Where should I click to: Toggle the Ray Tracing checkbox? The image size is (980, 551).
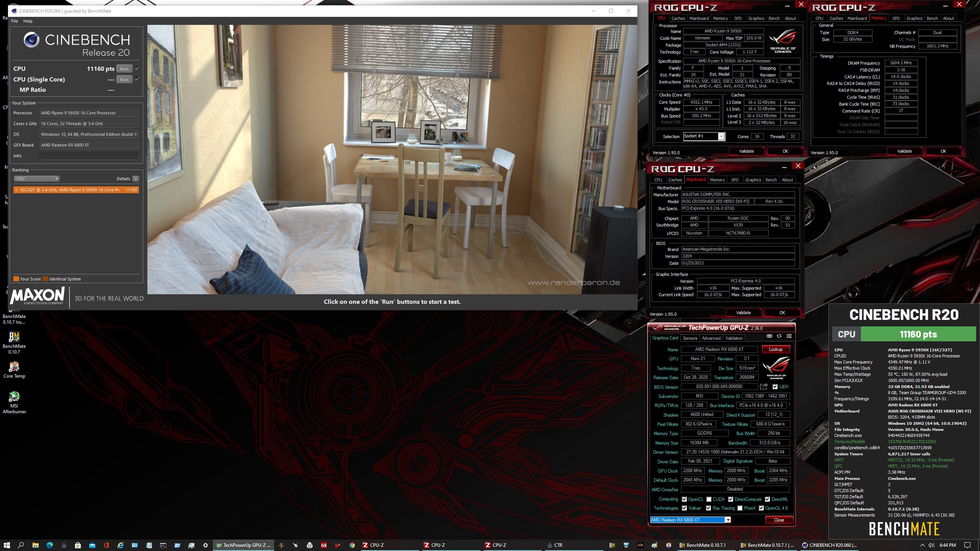[709, 508]
